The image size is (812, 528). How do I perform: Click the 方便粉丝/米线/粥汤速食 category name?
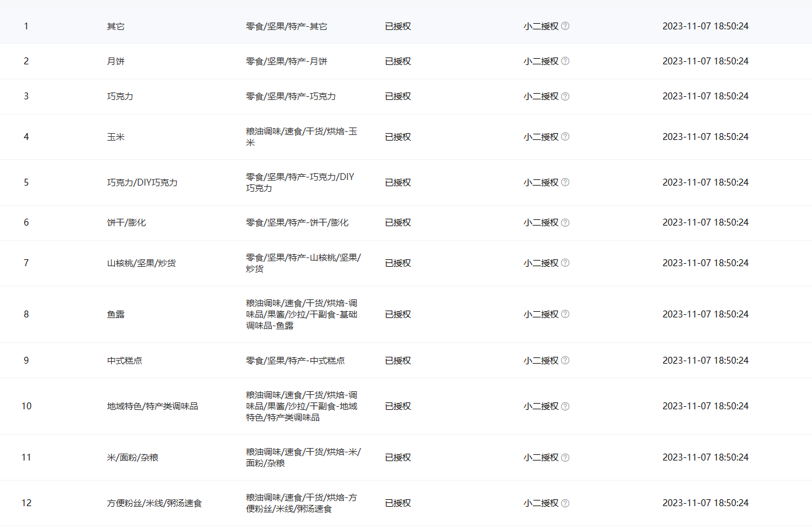tap(154, 503)
